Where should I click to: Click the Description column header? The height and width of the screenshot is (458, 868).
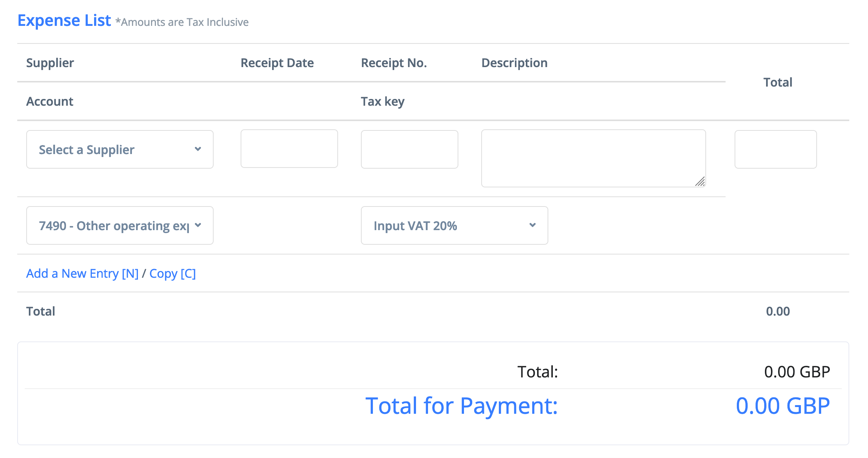pos(514,63)
